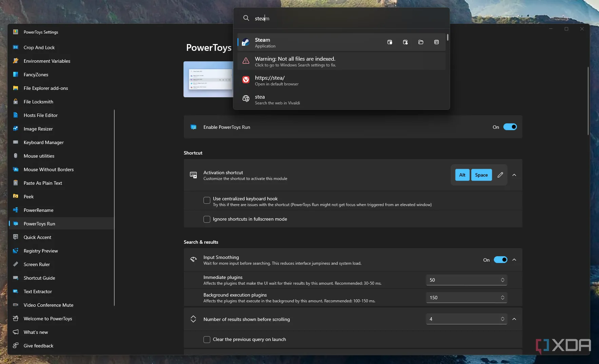Collapse the Input Smoothing section chevron
Screen dimensions: 599x364
point(514,260)
